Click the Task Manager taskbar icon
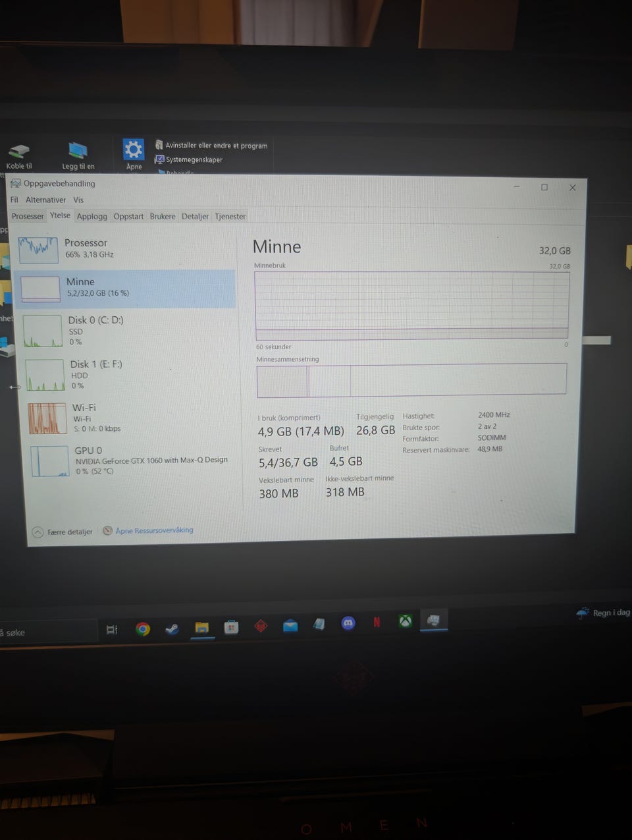The height and width of the screenshot is (840, 632). pos(434,619)
